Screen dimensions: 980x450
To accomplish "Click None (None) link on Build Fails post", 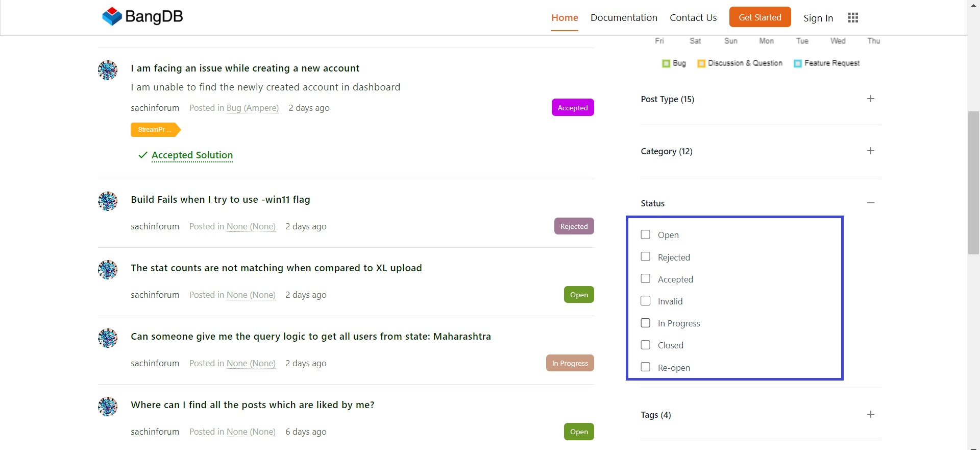I will (x=251, y=226).
